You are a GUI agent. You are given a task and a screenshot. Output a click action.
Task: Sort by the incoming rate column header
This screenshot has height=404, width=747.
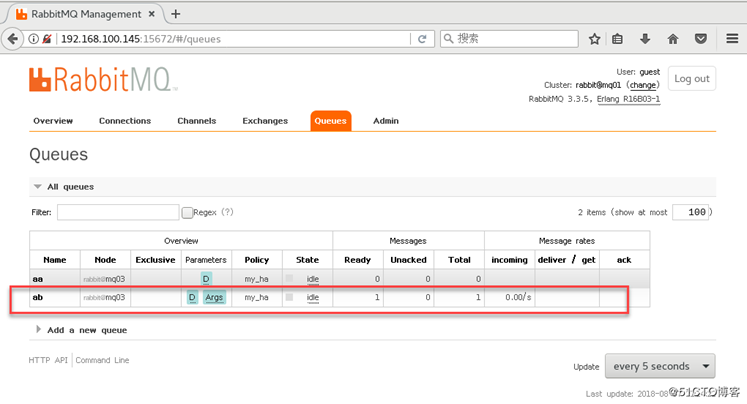tap(509, 260)
